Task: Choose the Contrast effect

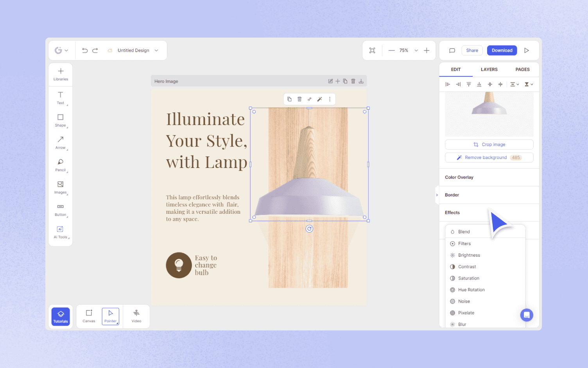Action: pos(485,267)
